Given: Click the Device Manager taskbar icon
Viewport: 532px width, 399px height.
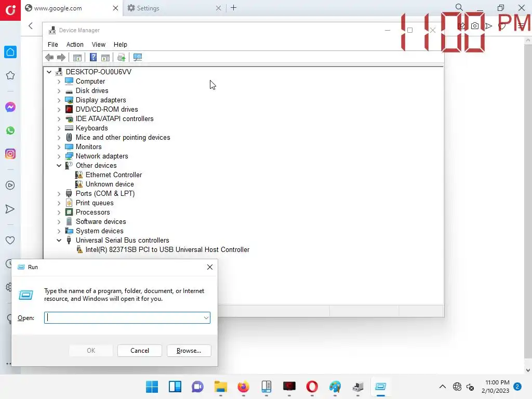Looking at the screenshot, I should pos(357,387).
